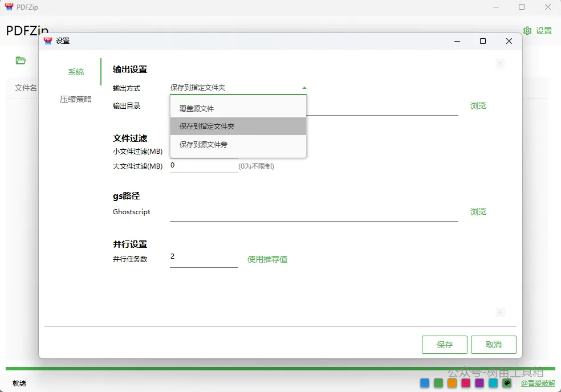This screenshot has height=392, width=561.
Task: Click the 设置 text in main window header
Action: point(544,31)
